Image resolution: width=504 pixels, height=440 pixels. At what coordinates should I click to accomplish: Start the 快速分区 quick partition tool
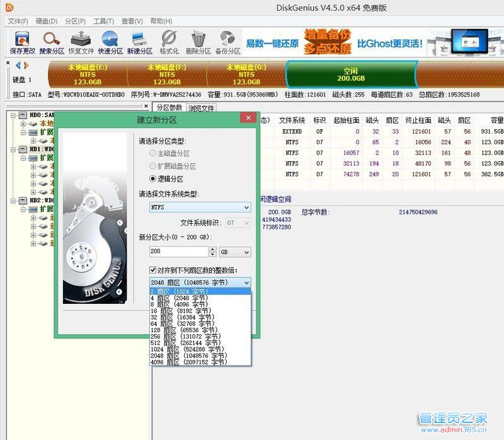[110, 42]
